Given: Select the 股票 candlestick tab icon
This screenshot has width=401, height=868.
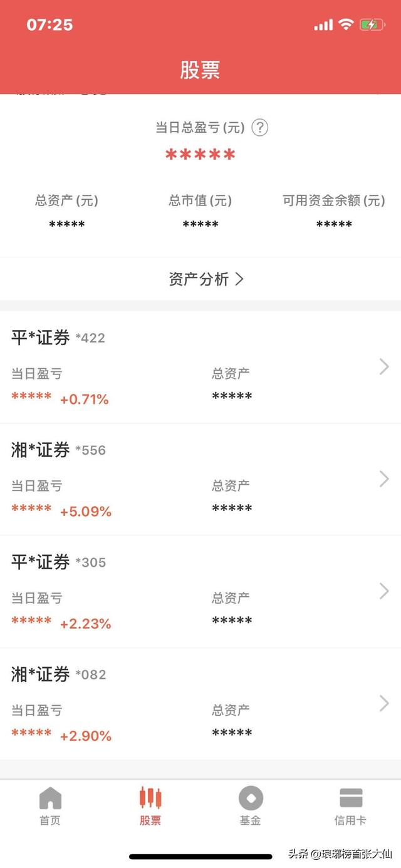Looking at the screenshot, I should tap(150, 798).
